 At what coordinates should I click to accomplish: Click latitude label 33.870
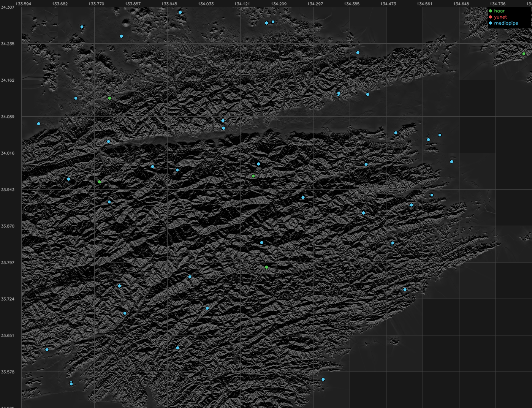[x=8, y=226]
